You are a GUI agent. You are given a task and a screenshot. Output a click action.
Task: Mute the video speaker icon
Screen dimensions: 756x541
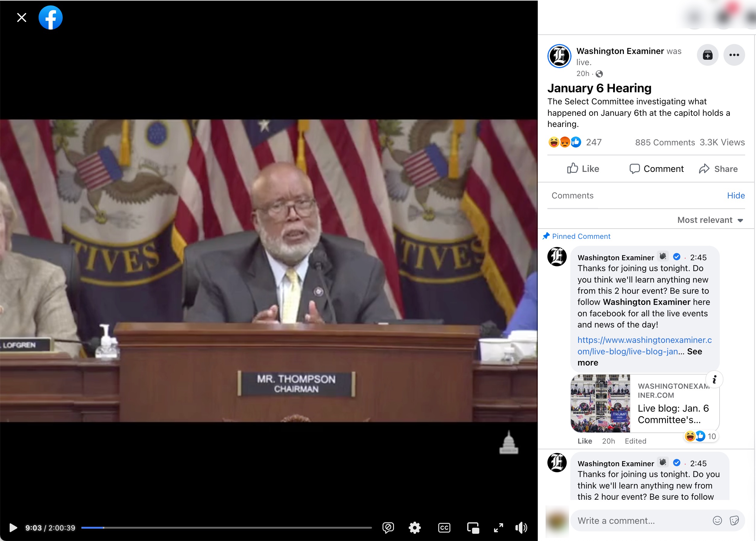[521, 528]
